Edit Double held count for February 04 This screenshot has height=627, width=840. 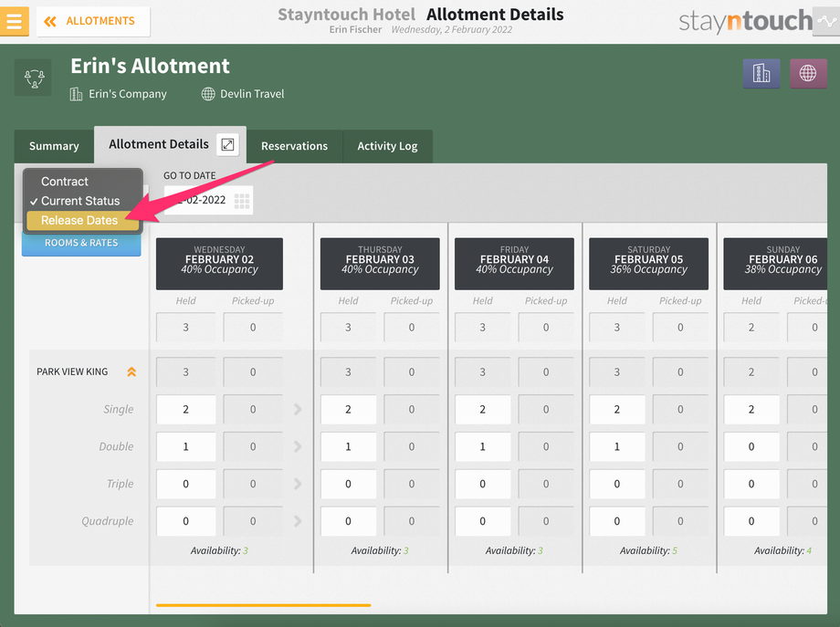tap(483, 446)
